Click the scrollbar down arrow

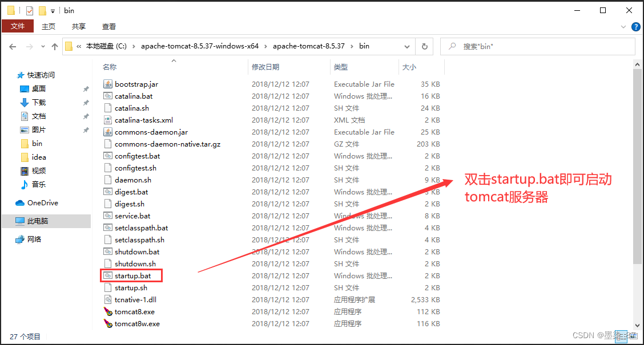point(637,325)
